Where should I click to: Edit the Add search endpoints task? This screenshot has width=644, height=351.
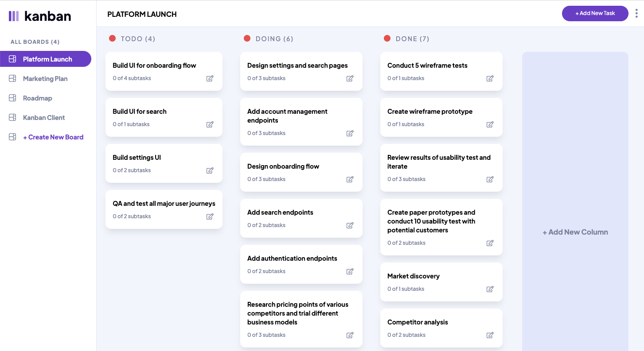point(350,225)
